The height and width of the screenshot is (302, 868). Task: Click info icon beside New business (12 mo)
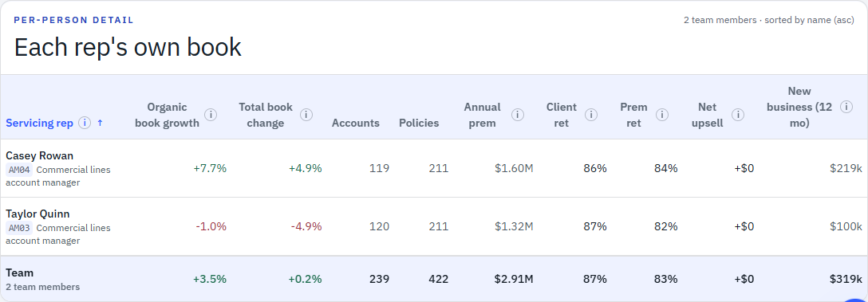846,107
